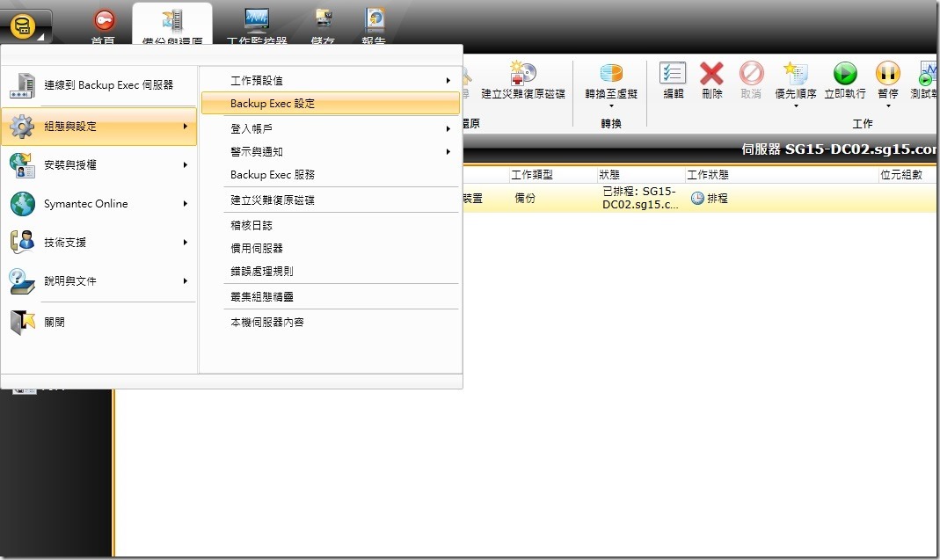Choose Backup Exec 服務
The width and height of the screenshot is (940, 560).
point(331,174)
